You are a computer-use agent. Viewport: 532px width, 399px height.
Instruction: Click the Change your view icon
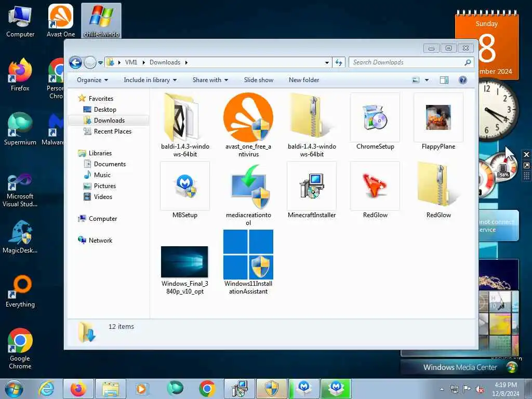(x=416, y=80)
